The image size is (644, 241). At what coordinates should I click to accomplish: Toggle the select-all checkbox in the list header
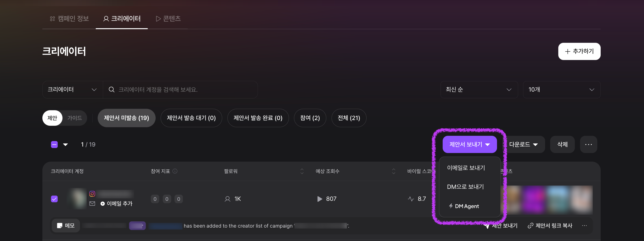[54, 145]
